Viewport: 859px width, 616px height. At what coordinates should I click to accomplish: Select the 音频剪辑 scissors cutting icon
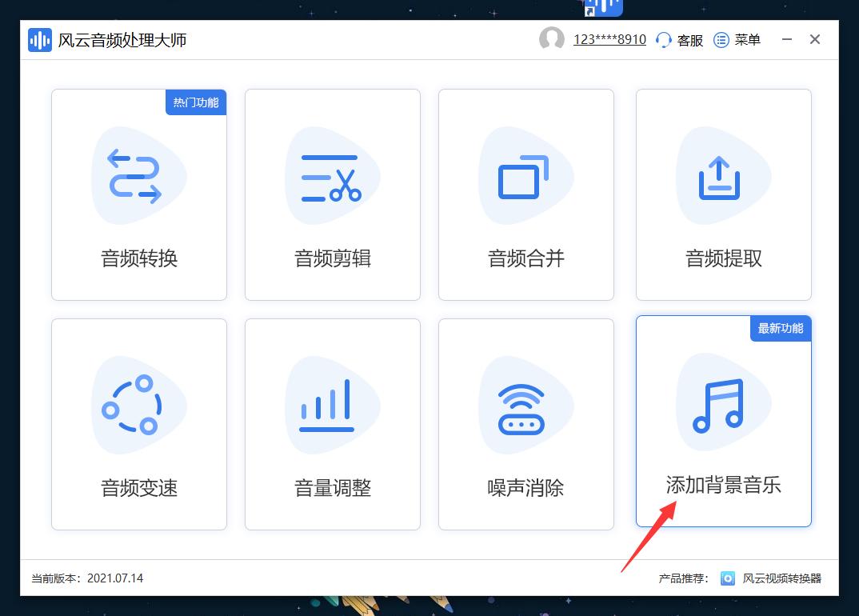[332, 176]
